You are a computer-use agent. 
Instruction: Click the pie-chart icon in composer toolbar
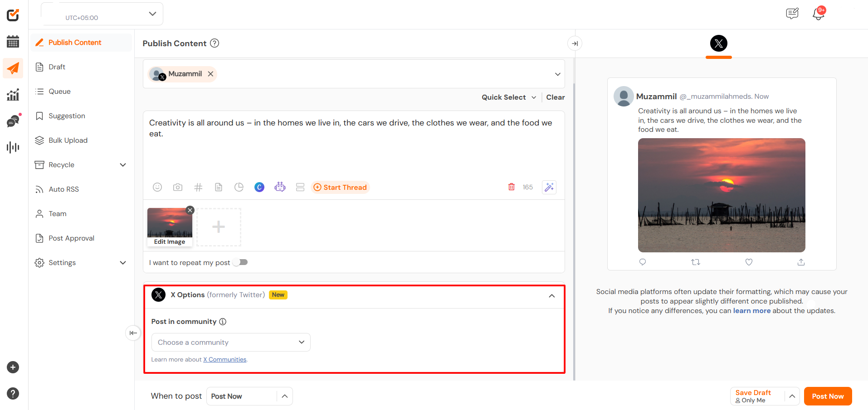[239, 187]
